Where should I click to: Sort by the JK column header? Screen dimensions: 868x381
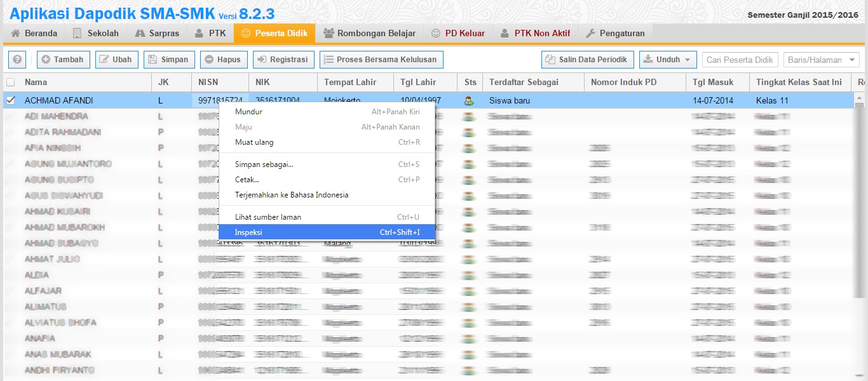click(x=172, y=82)
